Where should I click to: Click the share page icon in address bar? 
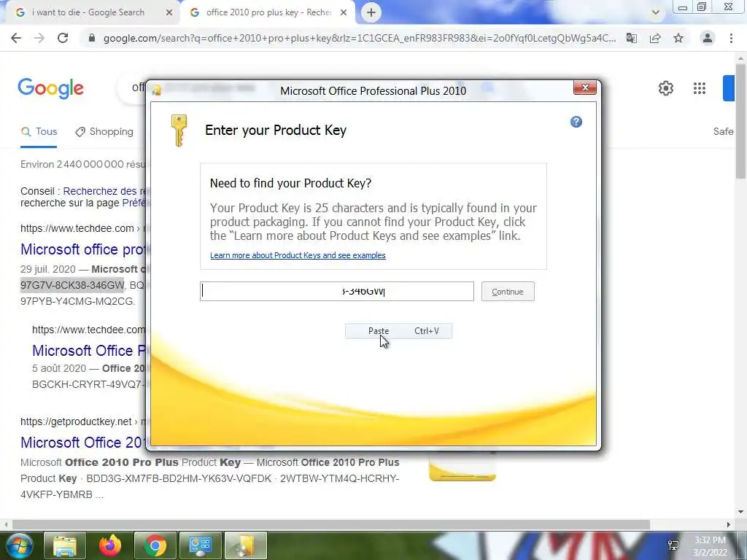(x=655, y=38)
